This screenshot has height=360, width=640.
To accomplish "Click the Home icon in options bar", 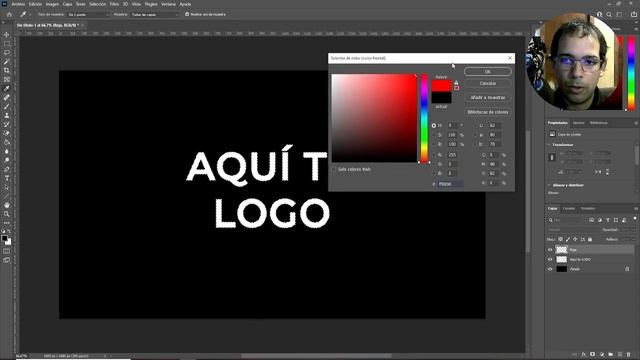I will click(x=9, y=14).
